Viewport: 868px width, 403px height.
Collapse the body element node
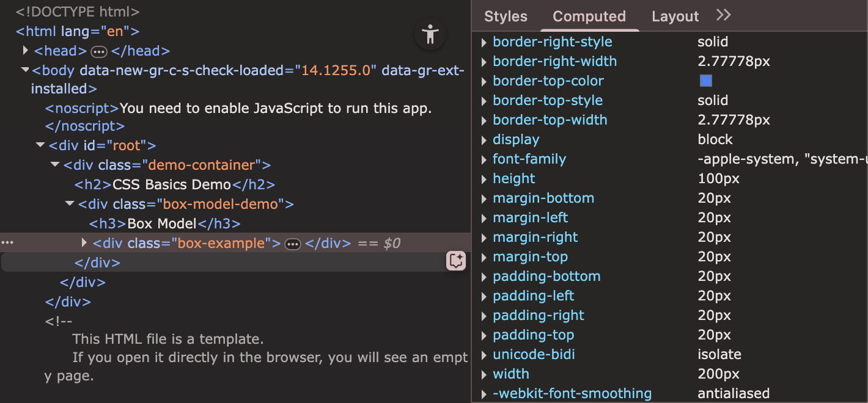click(x=25, y=70)
